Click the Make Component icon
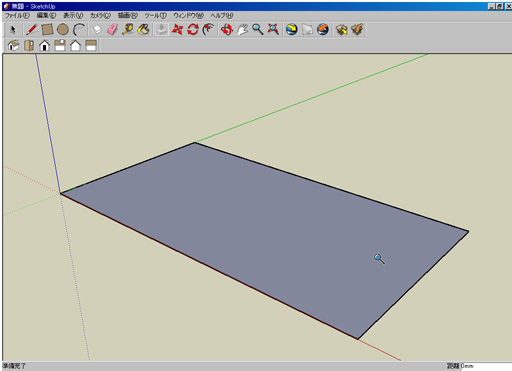The image size is (512, 371). pyautogui.click(x=97, y=30)
